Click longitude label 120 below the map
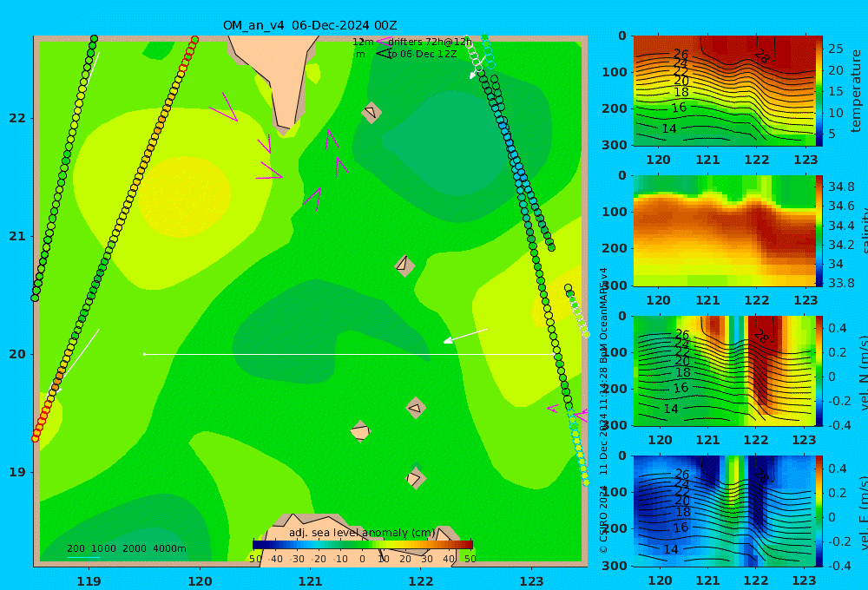This screenshot has height=590, width=868. pyautogui.click(x=200, y=581)
